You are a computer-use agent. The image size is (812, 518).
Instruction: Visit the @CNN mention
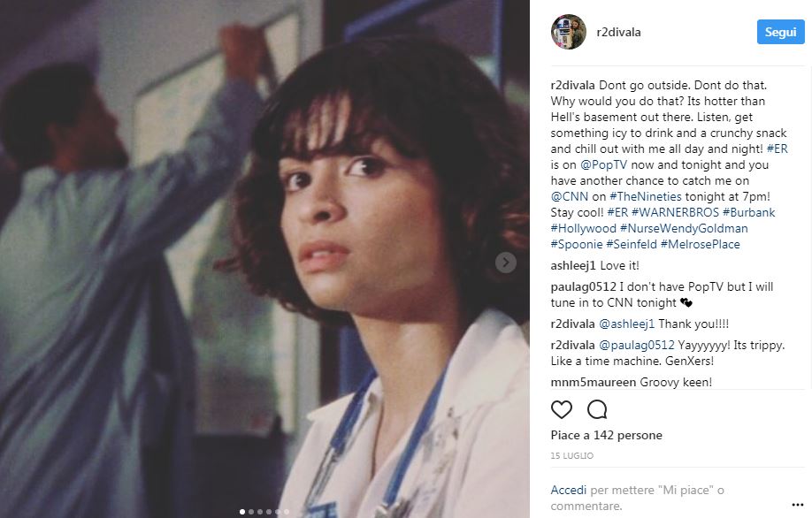pyautogui.click(x=569, y=196)
